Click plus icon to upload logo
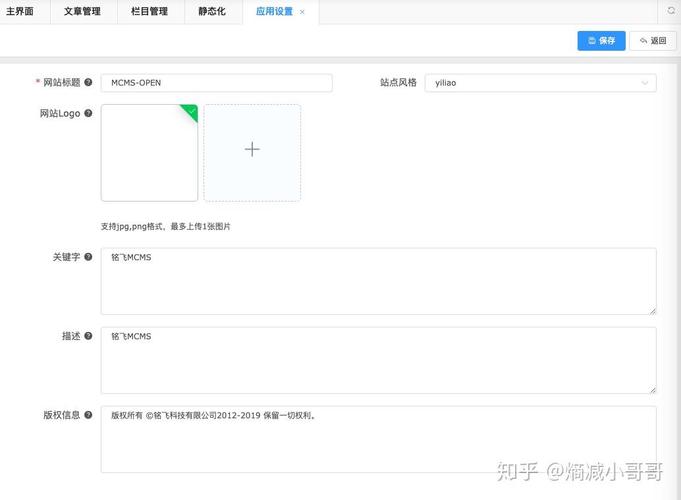The height and width of the screenshot is (500, 681). (252, 150)
